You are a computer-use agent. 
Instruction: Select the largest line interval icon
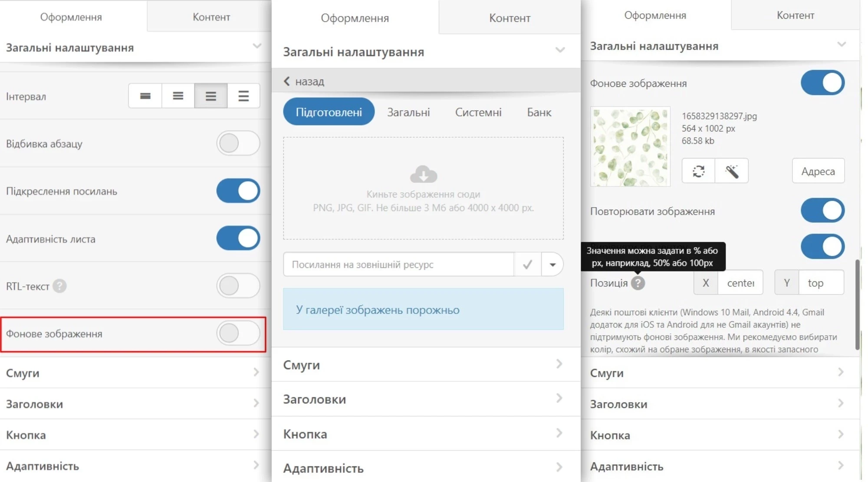point(243,96)
